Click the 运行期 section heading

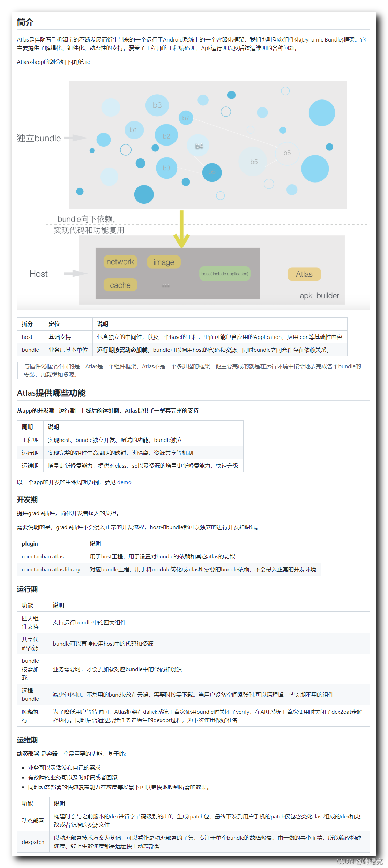[x=27, y=589]
